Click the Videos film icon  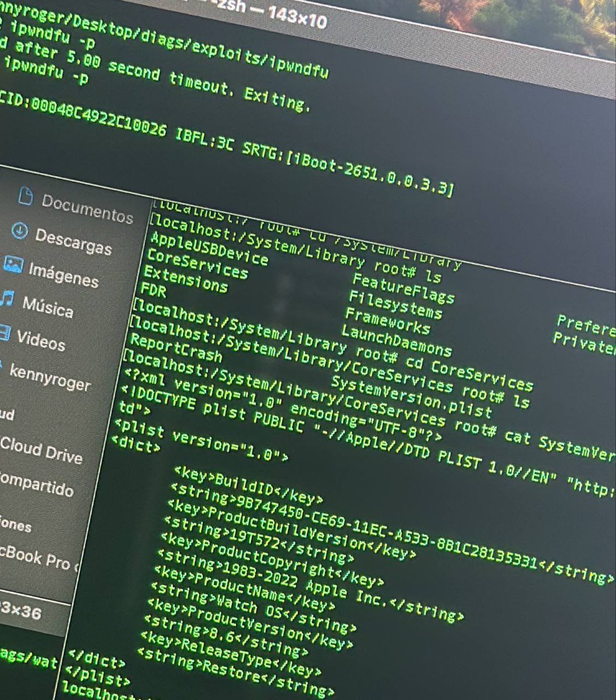[x=5, y=332]
